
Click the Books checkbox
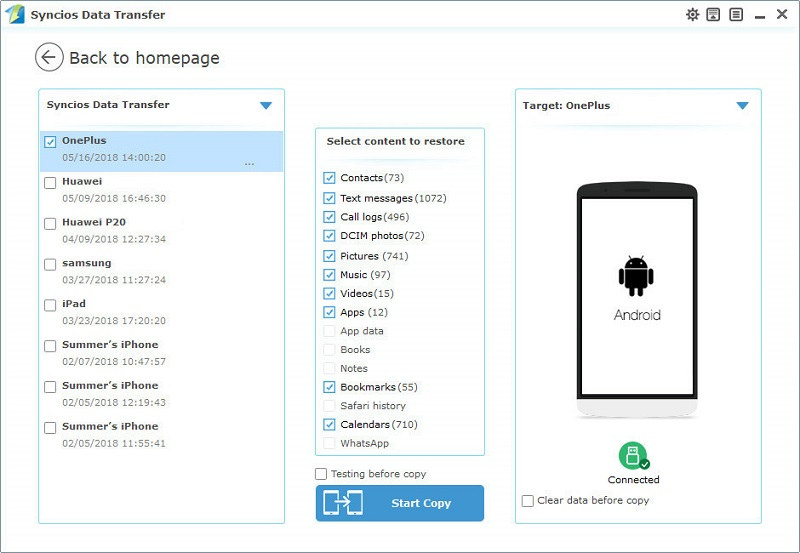tap(329, 350)
